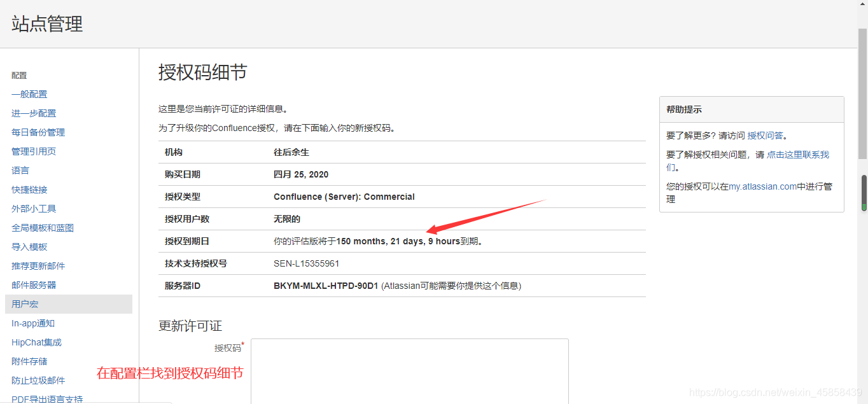
Task: Click the 机构 row label
Action: coord(174,153)
